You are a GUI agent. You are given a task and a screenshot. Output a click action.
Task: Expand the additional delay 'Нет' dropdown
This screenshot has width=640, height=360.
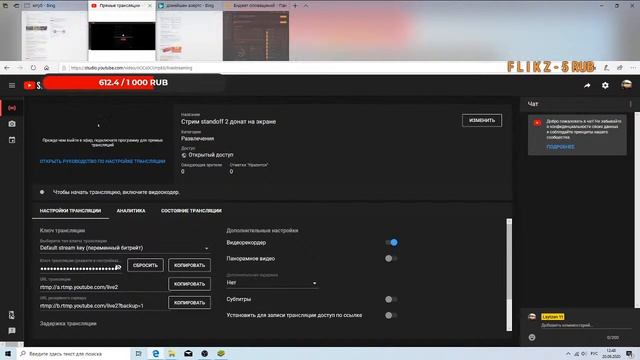pos(271,282)
